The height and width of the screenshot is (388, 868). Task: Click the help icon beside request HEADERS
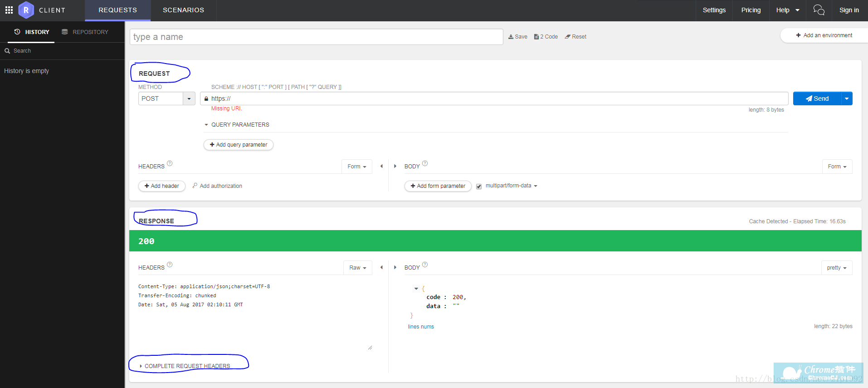(x=170, y=163)
